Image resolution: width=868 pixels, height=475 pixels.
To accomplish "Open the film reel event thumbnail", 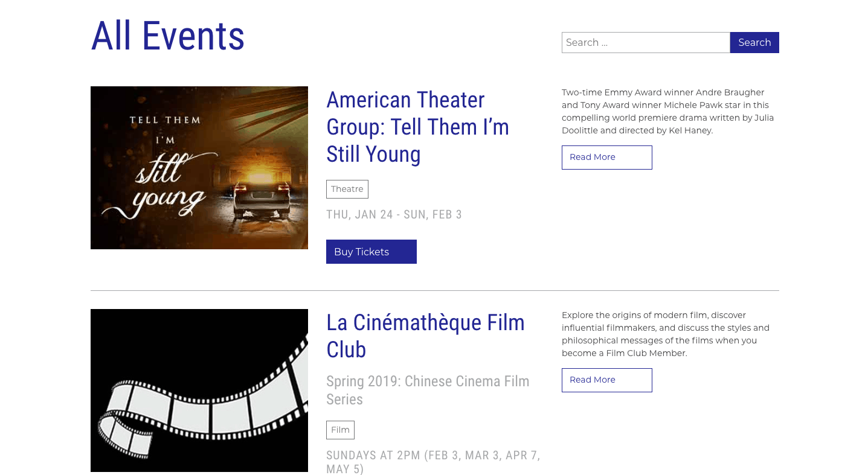I will click(199, 391).
